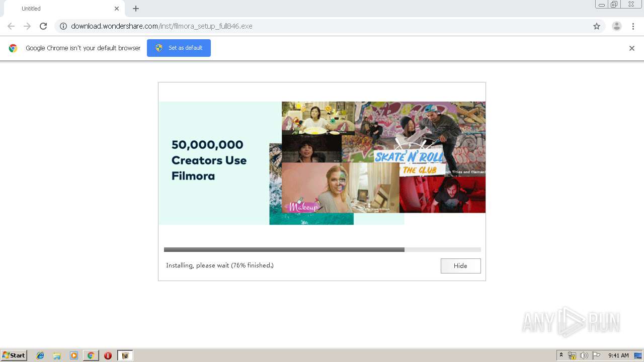The image size is (644, 362).
Task: Bookmark this page with the star icon
Action: [597, 26]
